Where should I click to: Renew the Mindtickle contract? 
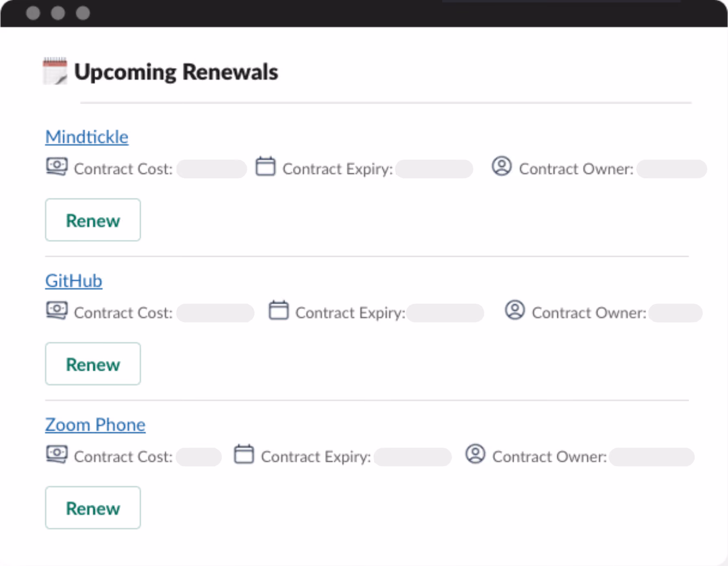(93, 220)
